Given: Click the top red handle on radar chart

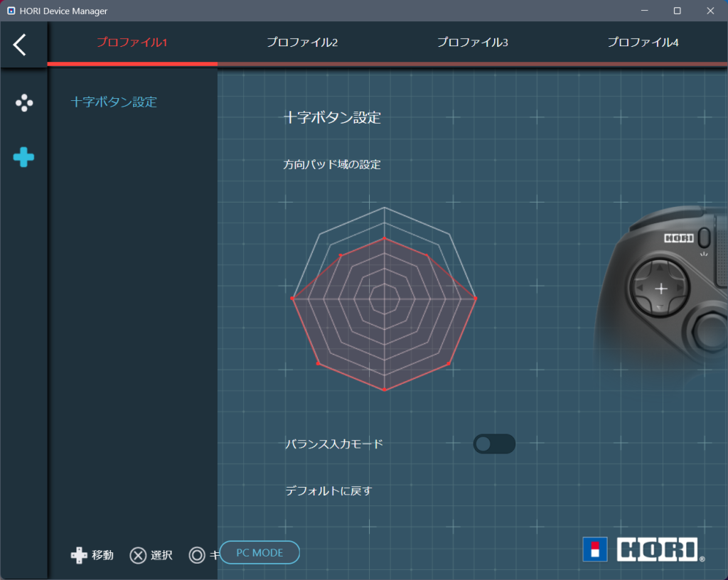Looking at the screenshot, I should click(x=385, y=238).
